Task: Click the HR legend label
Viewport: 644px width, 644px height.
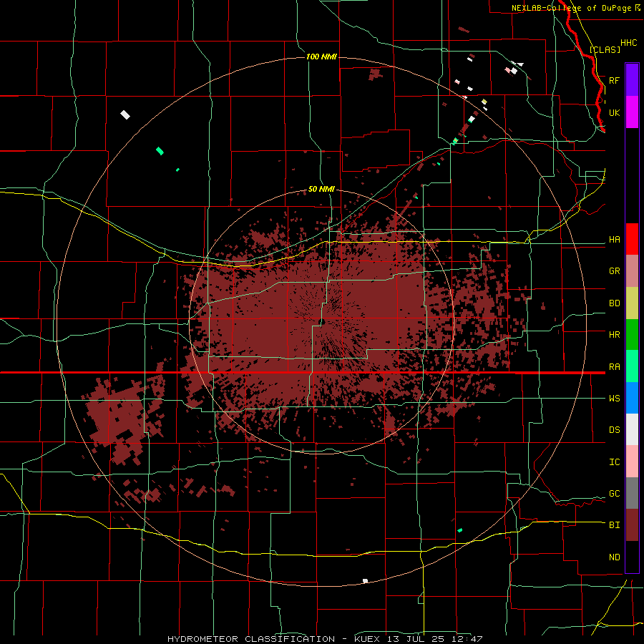Action: (x=614, y=335)
